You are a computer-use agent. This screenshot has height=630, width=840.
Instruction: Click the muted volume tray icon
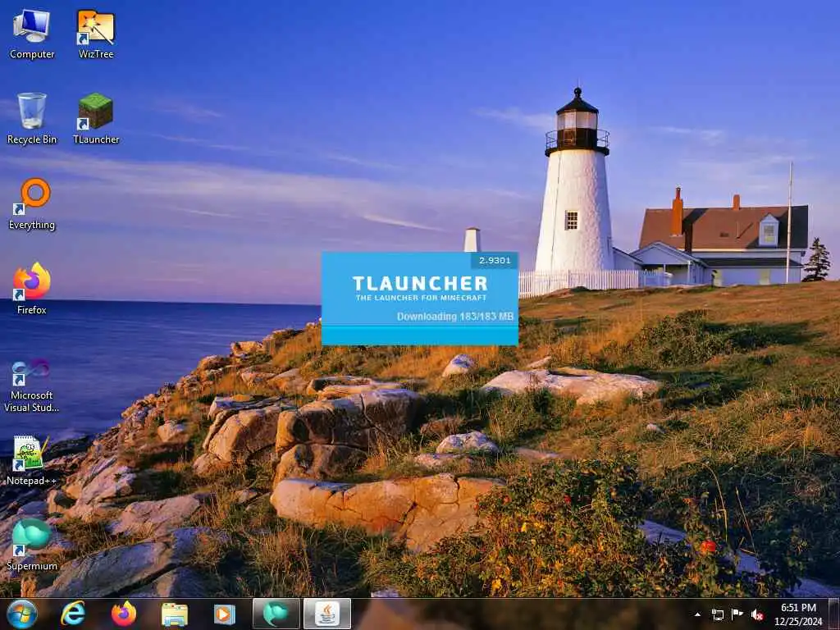pos(757,614)
